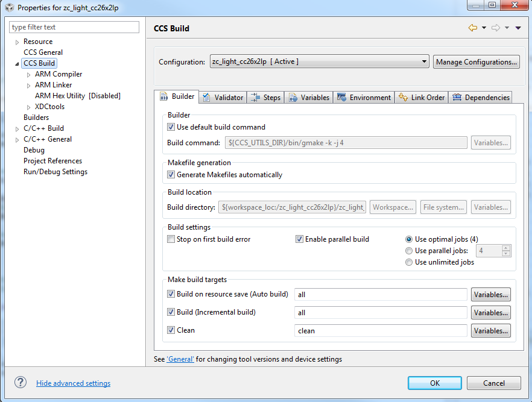Toggle Enable parallel build checkbox
The image size is (532, 402).
pyautogui.click(x=299, y=239)
